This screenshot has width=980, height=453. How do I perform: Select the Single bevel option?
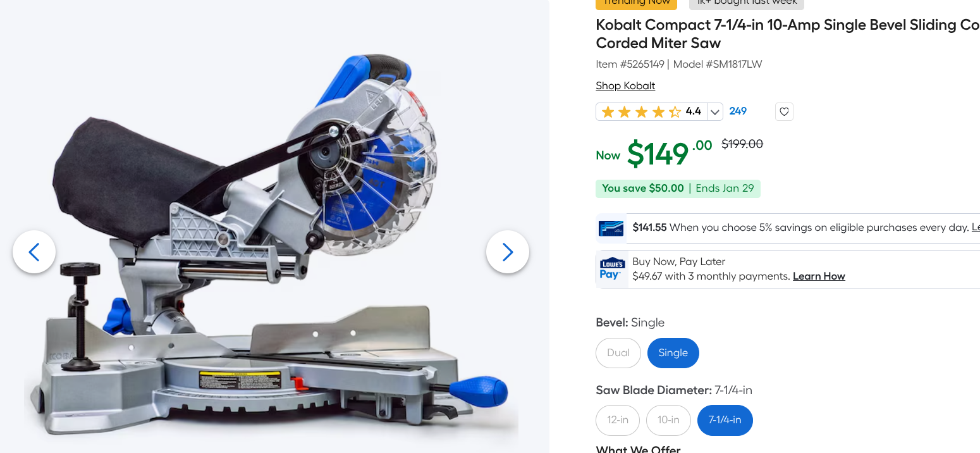coord(673,353)
